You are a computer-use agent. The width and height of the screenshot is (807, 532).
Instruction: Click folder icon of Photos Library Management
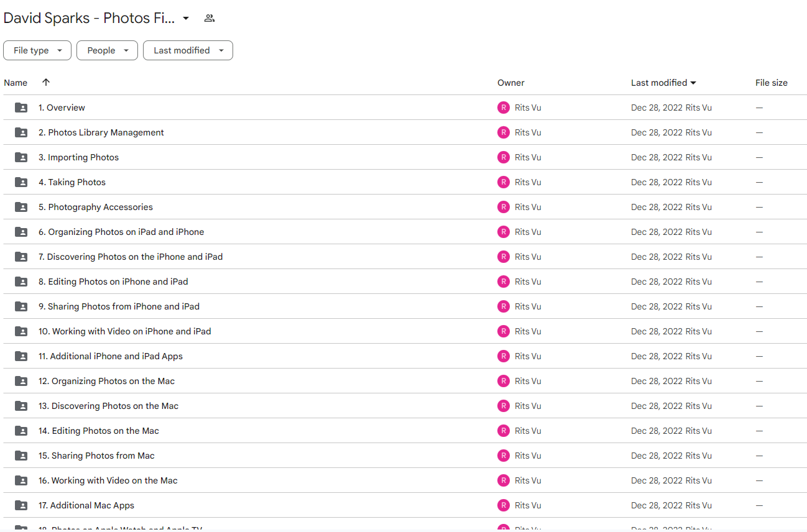(x=21, y=132)
